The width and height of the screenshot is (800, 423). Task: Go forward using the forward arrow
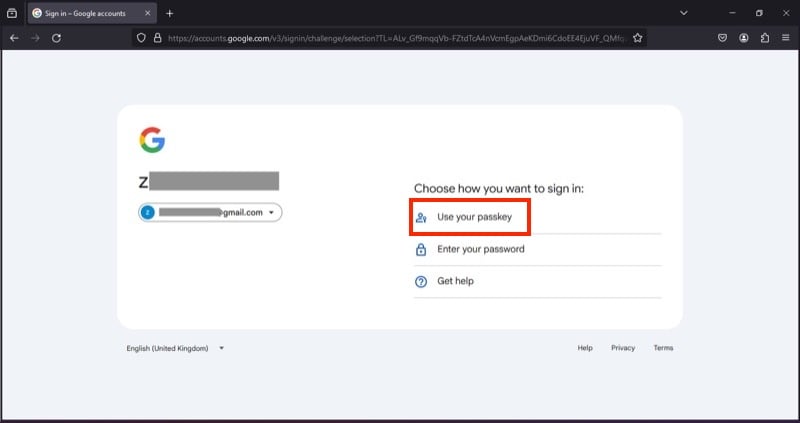click(x=35, y=38)
